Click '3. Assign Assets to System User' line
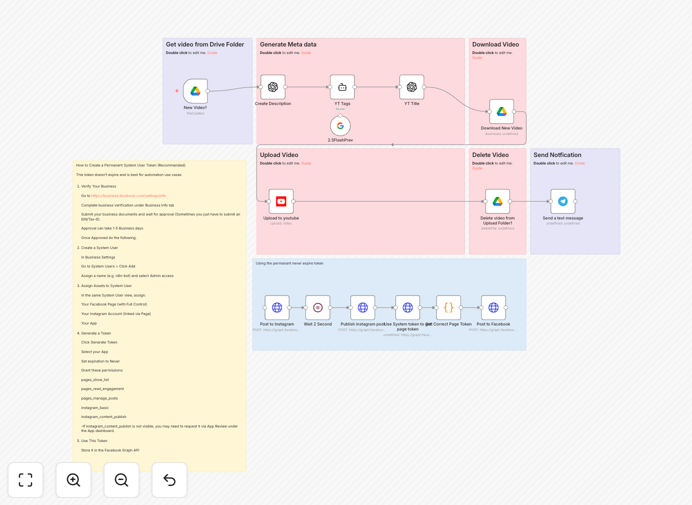The height and width of the screenshot is (505, 692). coord(104,286)
